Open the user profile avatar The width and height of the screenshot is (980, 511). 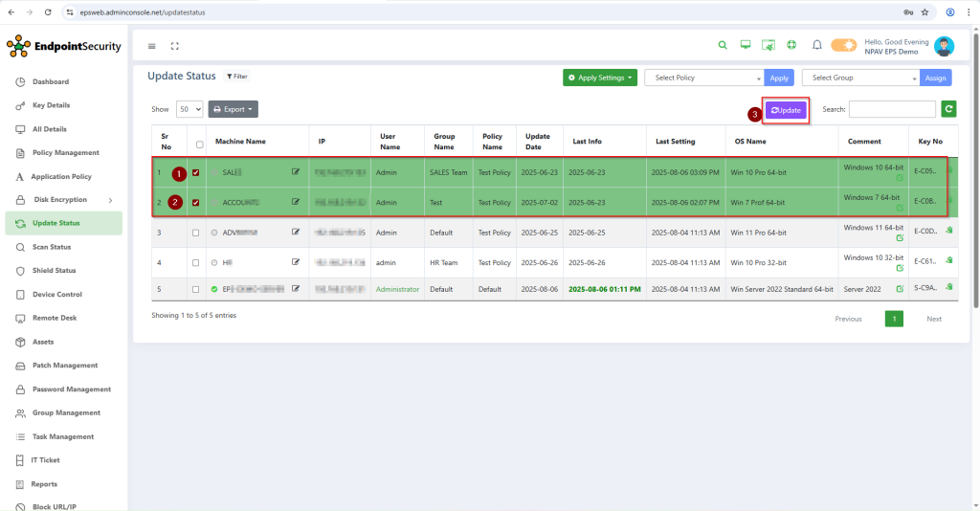(x=944, y=46)
